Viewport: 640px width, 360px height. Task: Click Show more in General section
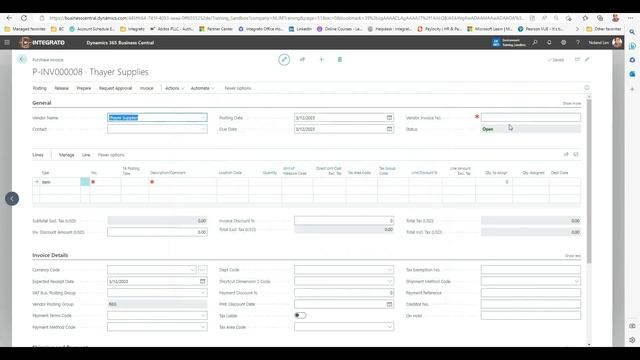[x=571, y=103]
